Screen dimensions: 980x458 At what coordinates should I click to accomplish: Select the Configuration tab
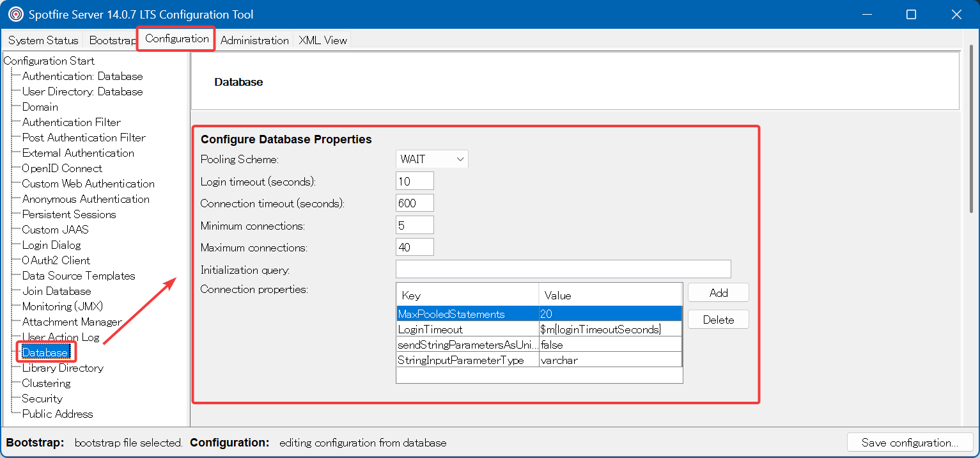(177, 38)
